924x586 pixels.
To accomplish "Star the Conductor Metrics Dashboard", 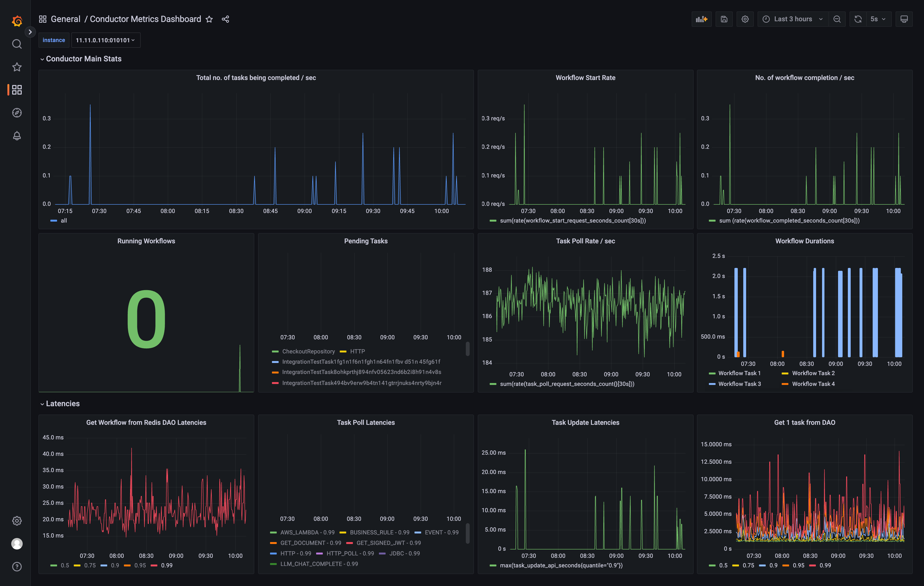I will (x=209, y=19).
